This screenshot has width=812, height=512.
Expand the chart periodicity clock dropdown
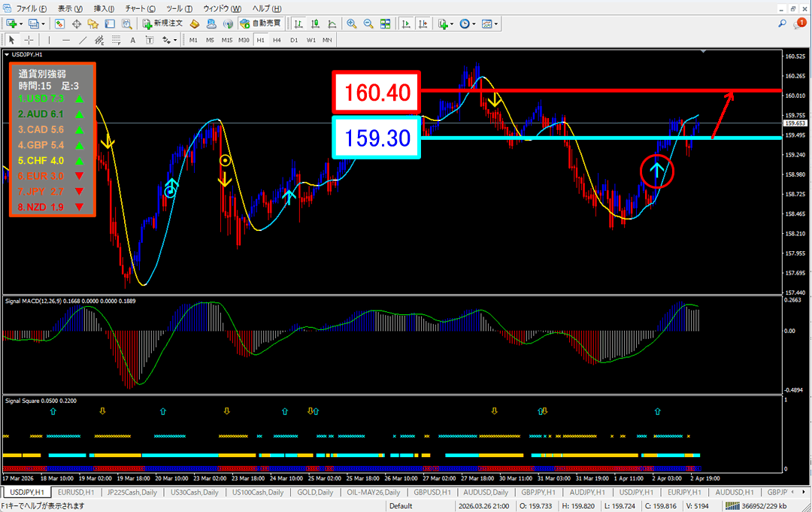[474, 24]
